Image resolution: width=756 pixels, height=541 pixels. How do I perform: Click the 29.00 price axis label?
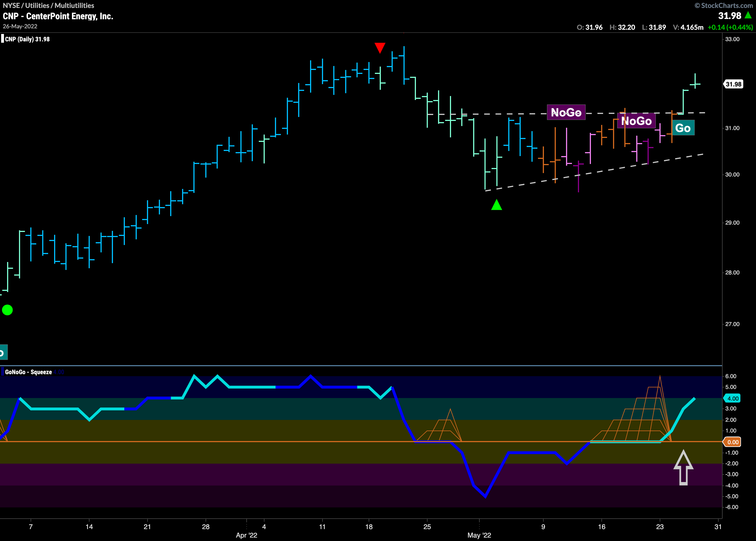coord(732,223)
